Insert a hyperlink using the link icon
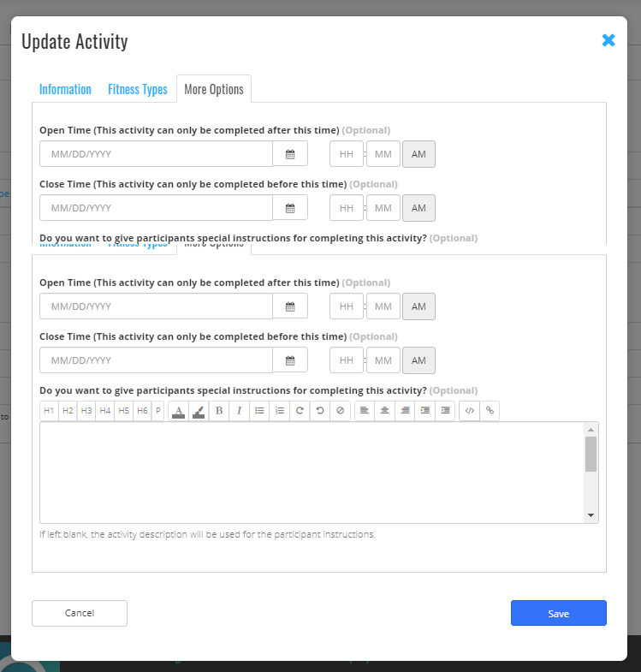Viewport: 641px width, 672px height. [490, 411]
